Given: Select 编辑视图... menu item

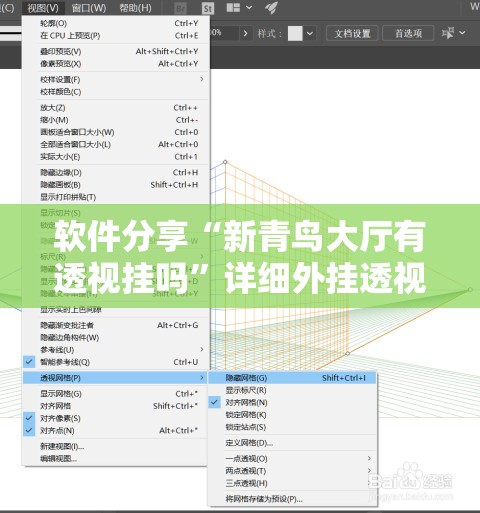Looking at the screenshot, I should (116, 459).
